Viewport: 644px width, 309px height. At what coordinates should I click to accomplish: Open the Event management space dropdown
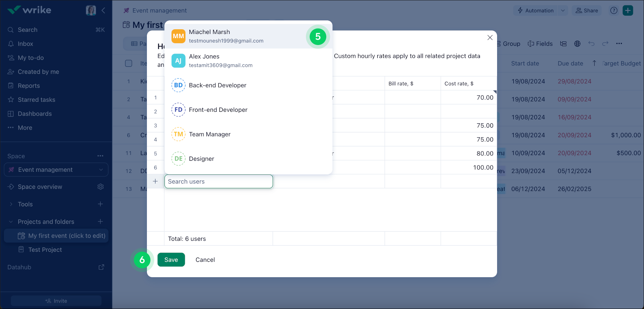(56, 170)
